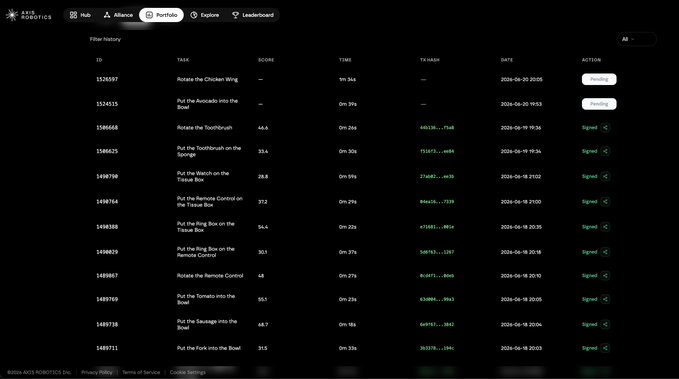Click score 68.7 in Sausage row

pos(263,324)
